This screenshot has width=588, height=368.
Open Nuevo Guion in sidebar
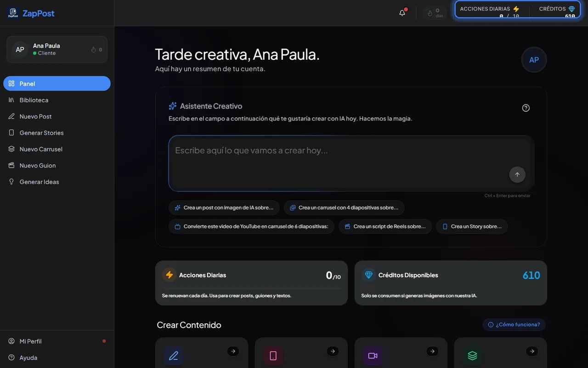coord(57,166)
